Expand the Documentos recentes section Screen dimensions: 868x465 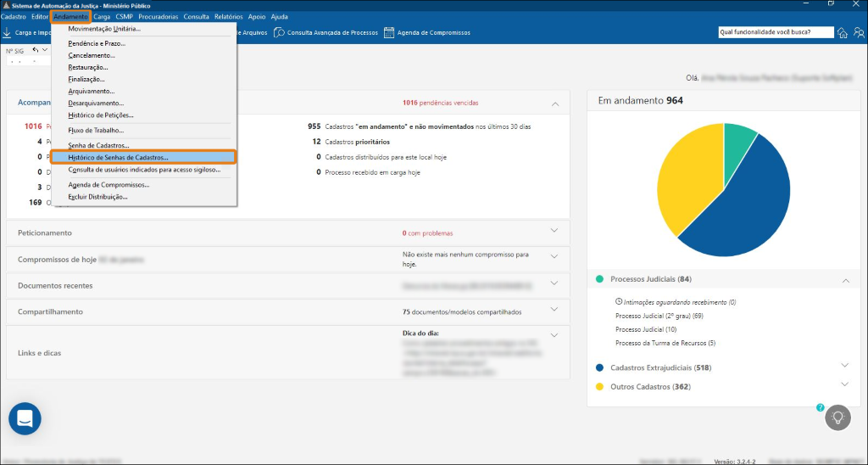pyautogui.click(x=554, y=283)
